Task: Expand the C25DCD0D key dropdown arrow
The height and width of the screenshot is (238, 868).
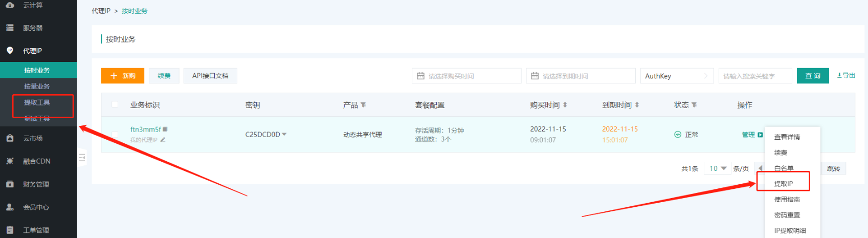Action: [x=284, y=135]
